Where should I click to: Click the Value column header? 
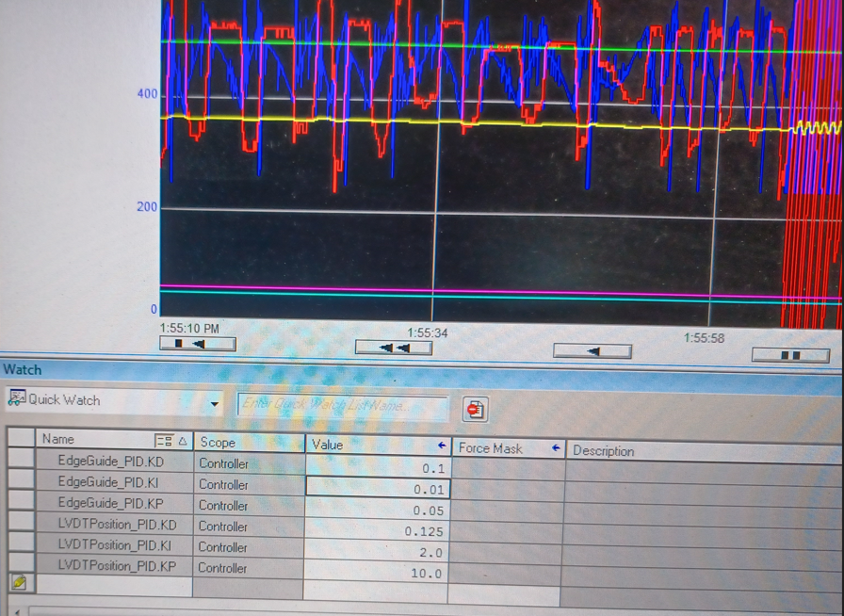tap(379, 445)
